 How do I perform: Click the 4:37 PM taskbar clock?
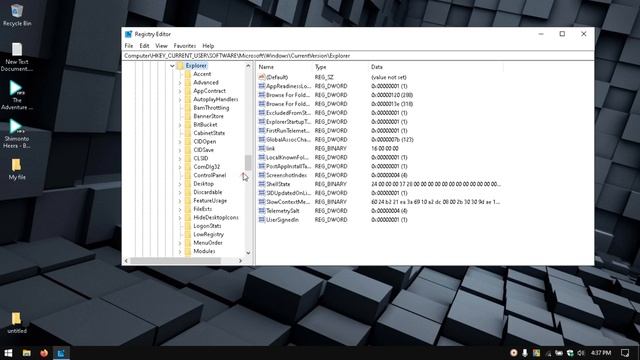[601, 353]
